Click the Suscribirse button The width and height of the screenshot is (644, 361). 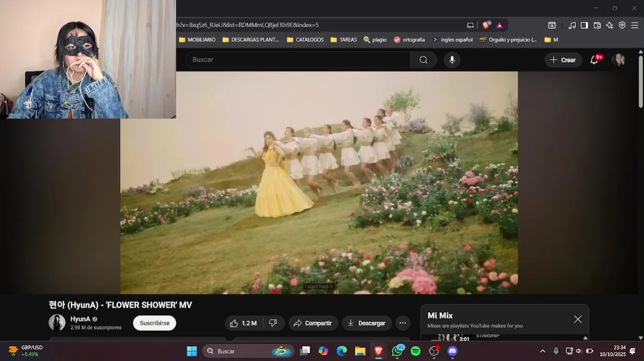click(154, 323)
